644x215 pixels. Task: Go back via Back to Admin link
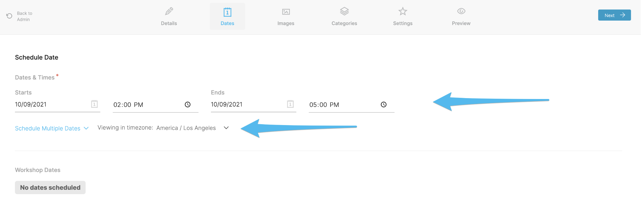point(25,16)
